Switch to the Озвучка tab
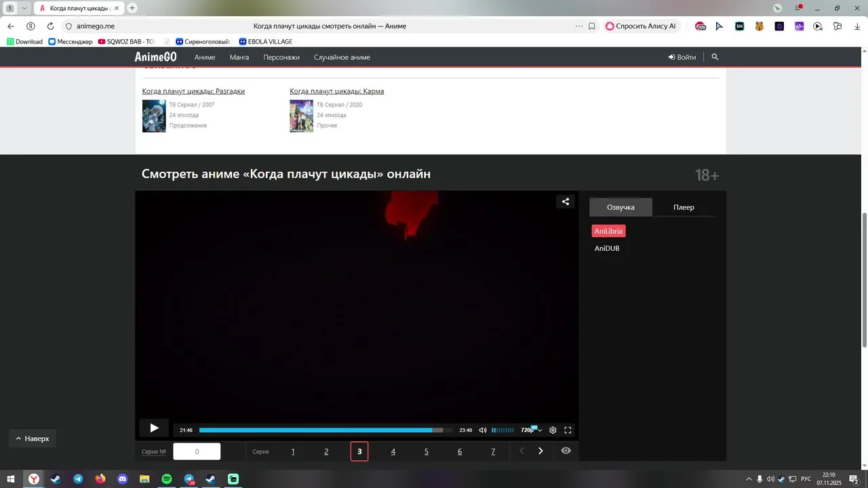The width and height of the screenshot is (868, 488). click(x=620, y=207)
